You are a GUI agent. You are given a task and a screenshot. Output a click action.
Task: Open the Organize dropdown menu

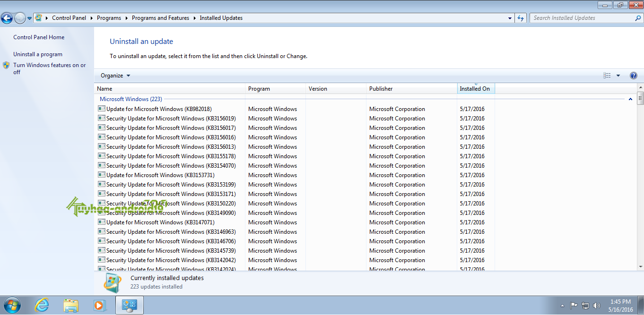pyautogui.click(x=115, y=76)
